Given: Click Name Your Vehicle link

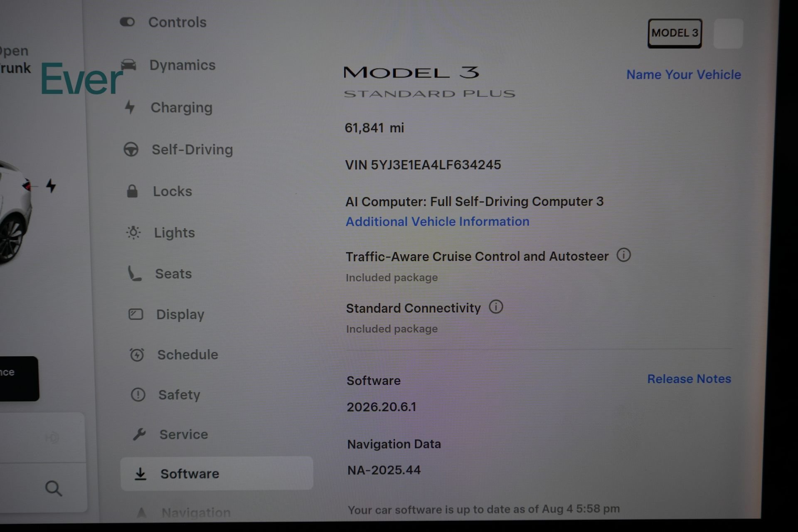Looking at the screenshot, I should pyautogui.click(x=684, y=74).
